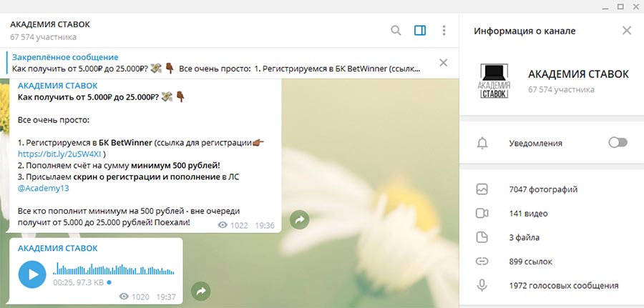
Task: Toggle channel notifications switch
Action: coord(618,143)
